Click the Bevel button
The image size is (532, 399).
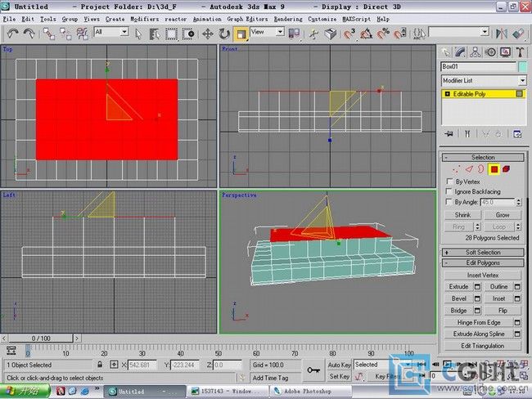coord(458,298)
